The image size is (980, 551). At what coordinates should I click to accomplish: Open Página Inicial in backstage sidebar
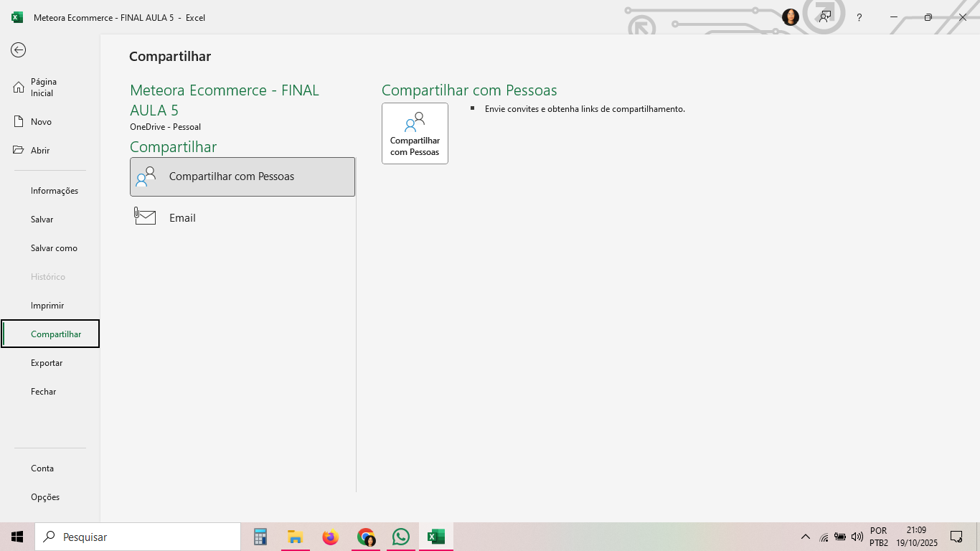[50, 88]
